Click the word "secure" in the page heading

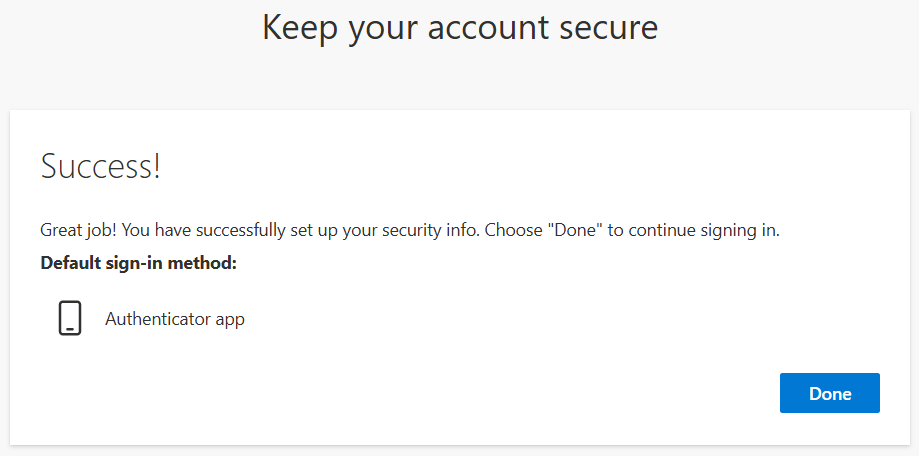tap(610, 27)
